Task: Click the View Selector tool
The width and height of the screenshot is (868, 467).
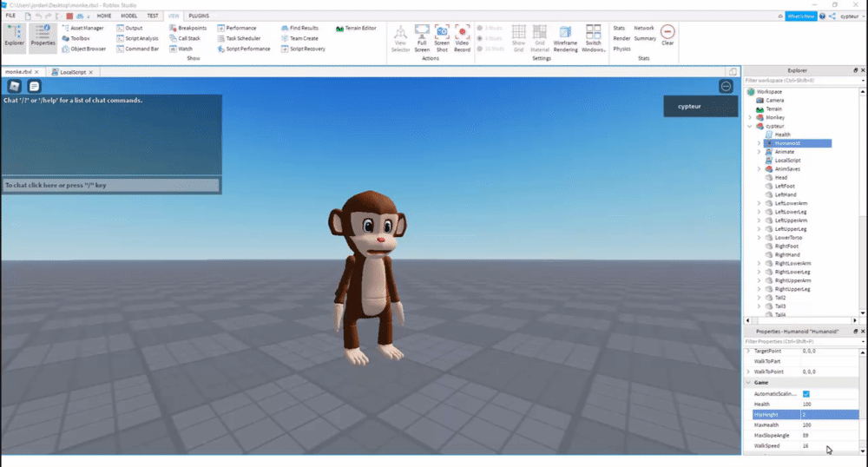Action: click(400, 38)
